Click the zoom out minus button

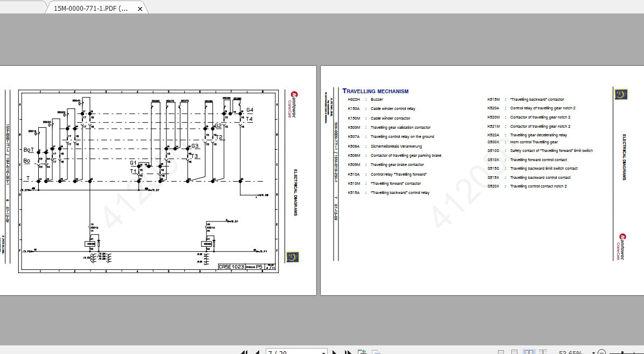(602, 352)
